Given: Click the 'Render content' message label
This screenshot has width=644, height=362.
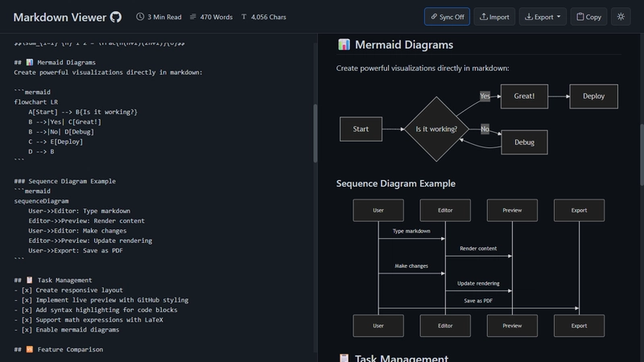Looking at the screenshot, I should coord(478,249).
